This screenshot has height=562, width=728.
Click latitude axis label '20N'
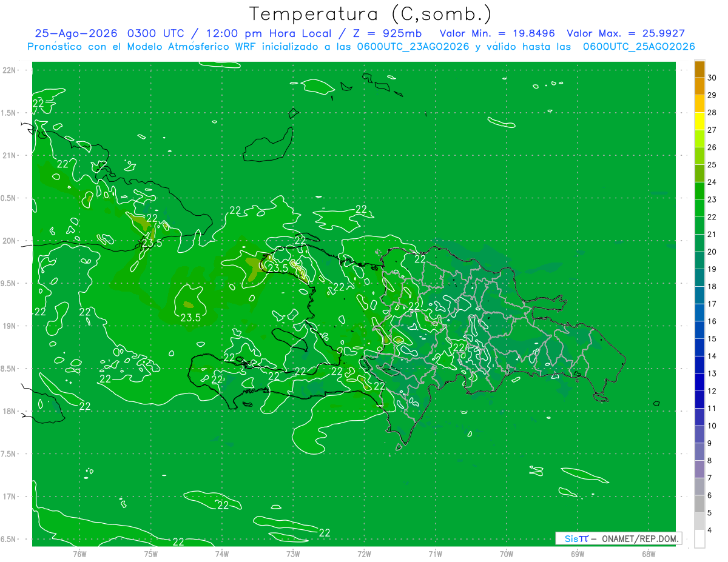point(10,241)
